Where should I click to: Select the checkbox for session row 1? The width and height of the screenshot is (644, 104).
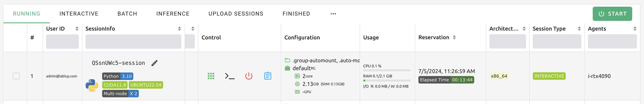pyautogui.click(x=16, y=76)
